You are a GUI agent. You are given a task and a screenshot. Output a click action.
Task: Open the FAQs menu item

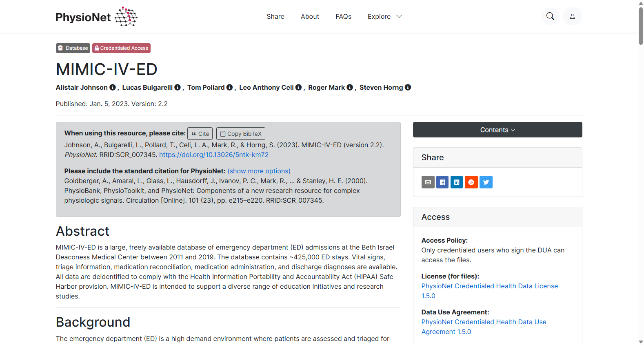343,16
